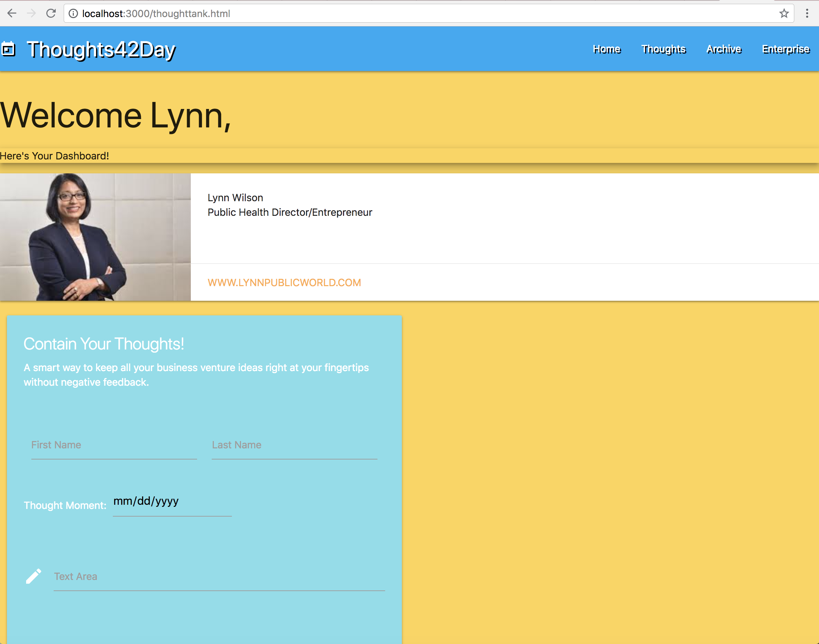The height and width of the screenshot is (644, 819).
Task: Open the Home nav item
Action: pos(606,49)
